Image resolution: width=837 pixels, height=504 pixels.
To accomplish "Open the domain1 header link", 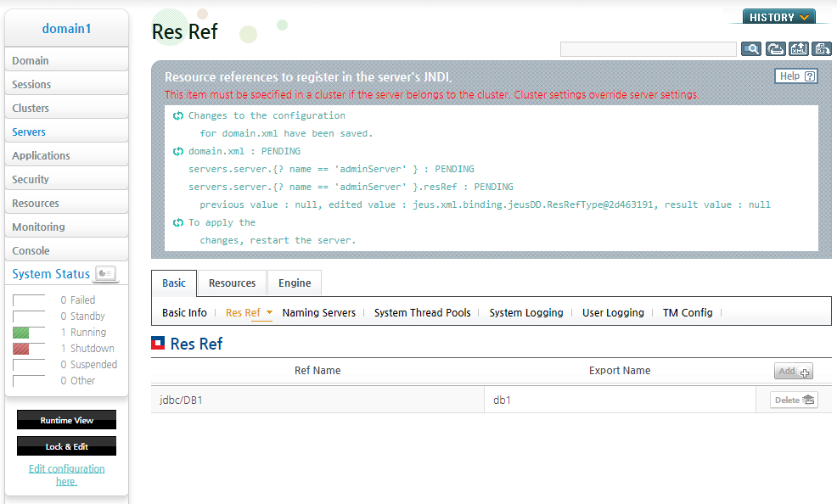I will 67,28.
